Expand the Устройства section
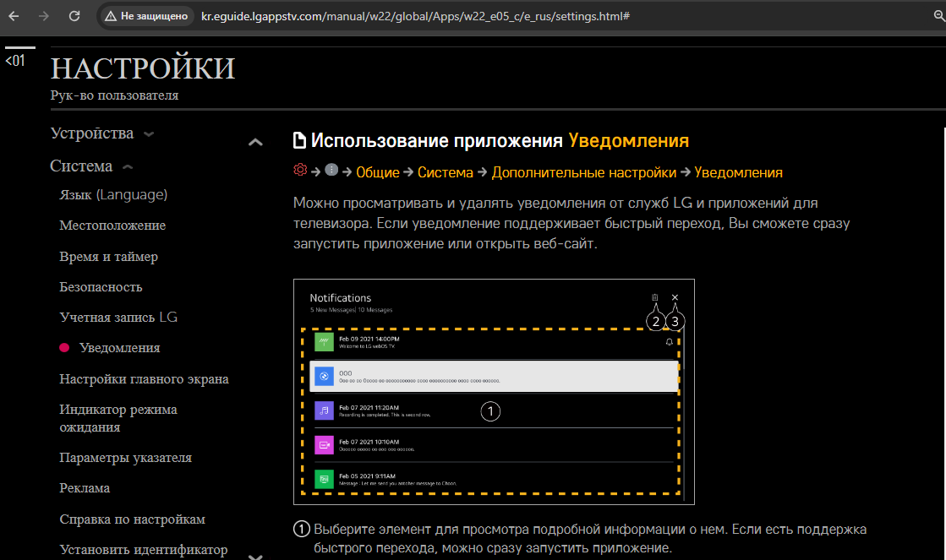Image resolution: width=946 pixels, height=560 pixels. point(101,133)
